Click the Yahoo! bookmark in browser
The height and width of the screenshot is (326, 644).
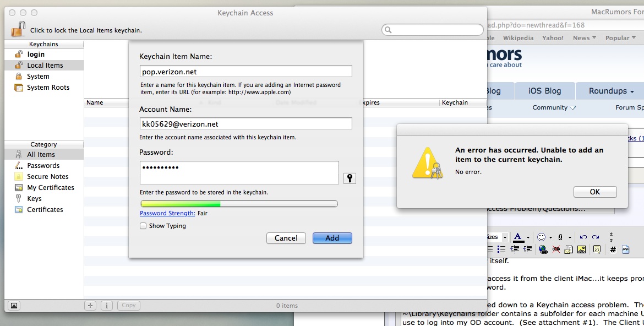coord(553,38)
